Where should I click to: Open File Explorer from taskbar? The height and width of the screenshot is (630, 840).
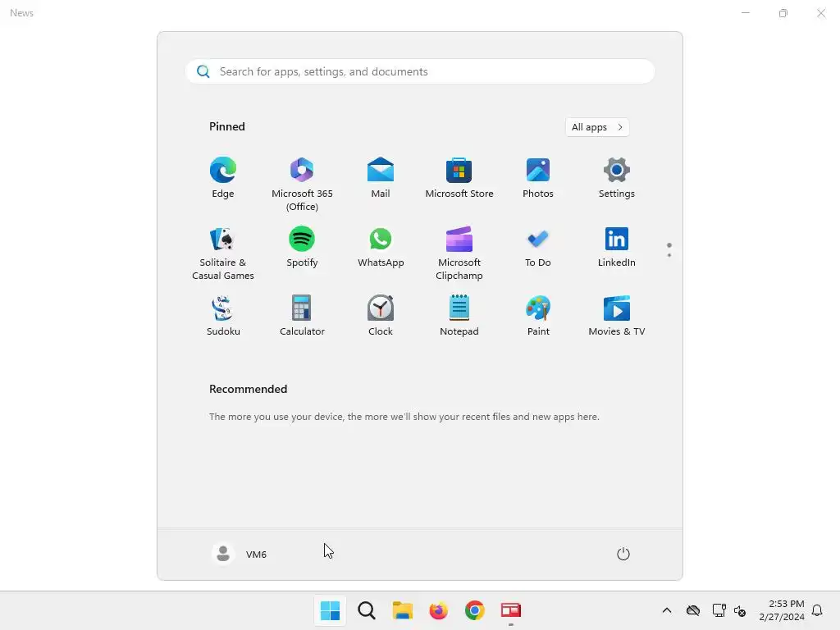coord(402,610)
